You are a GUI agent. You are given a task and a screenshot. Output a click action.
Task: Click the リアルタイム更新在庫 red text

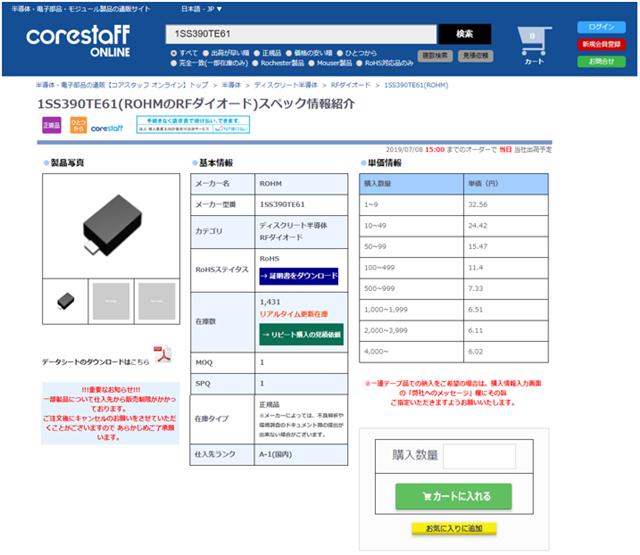(294, 314)
